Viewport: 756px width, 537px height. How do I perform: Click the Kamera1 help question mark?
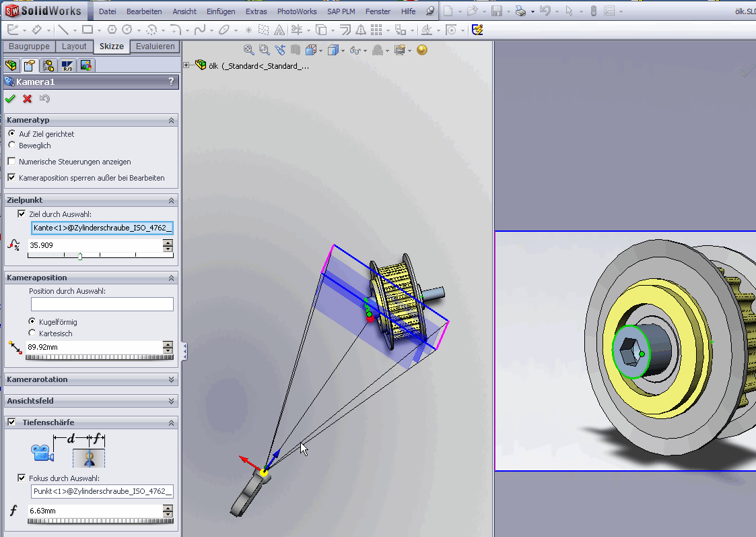(x=171, y=81)
